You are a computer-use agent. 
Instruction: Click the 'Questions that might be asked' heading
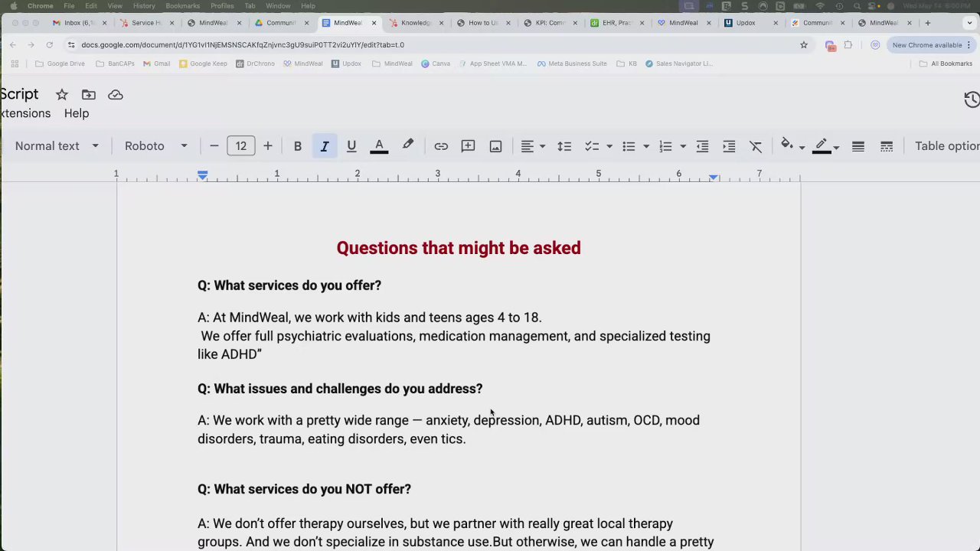coord(459,248)
